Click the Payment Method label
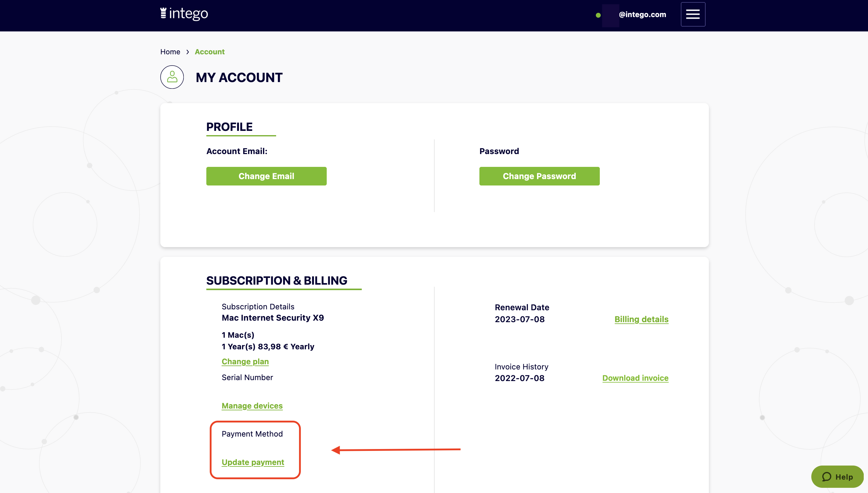This screenshot has width=868, height=493. (252, 434)
